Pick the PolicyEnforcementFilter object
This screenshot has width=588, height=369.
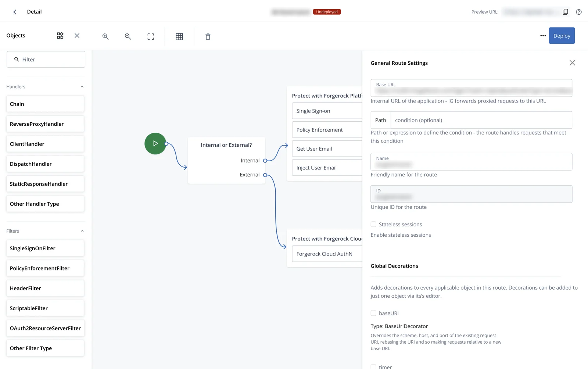tap(45, 268)
